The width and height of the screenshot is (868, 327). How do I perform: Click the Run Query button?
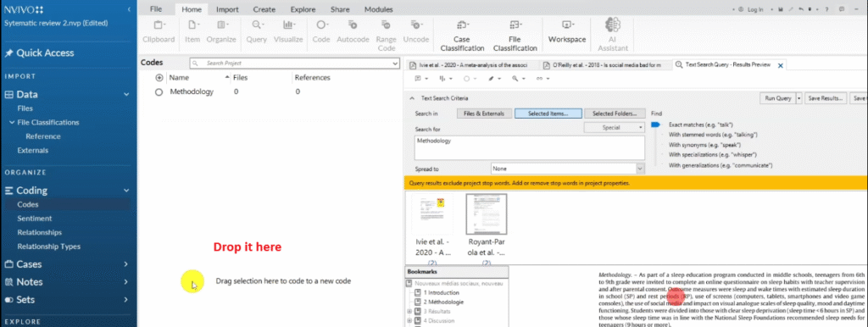coord(777,98)
